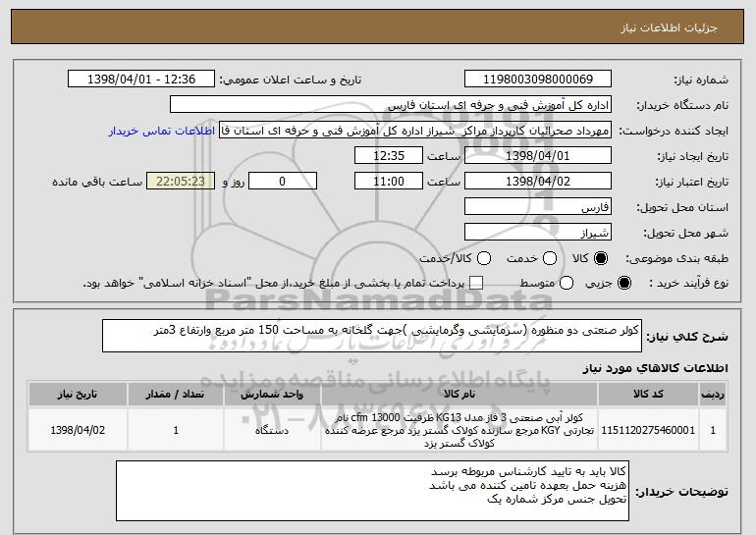Click the buyer notes text area
The width and height of the screenshot is (756, 535).
click(372, 491)
